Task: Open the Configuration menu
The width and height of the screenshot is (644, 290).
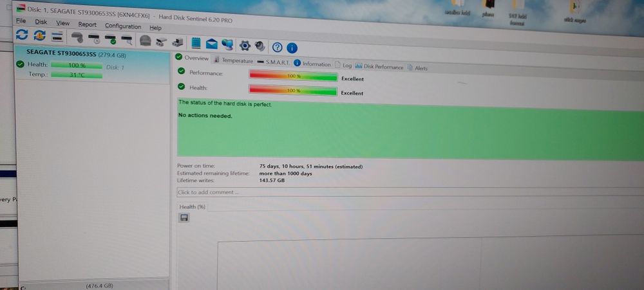Action: [123, 26]
